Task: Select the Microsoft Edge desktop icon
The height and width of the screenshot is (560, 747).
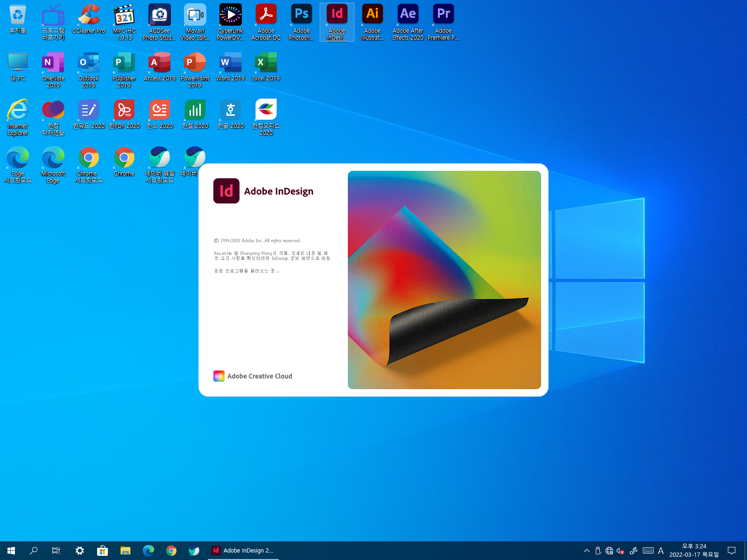Action: [x=53, y=165]
